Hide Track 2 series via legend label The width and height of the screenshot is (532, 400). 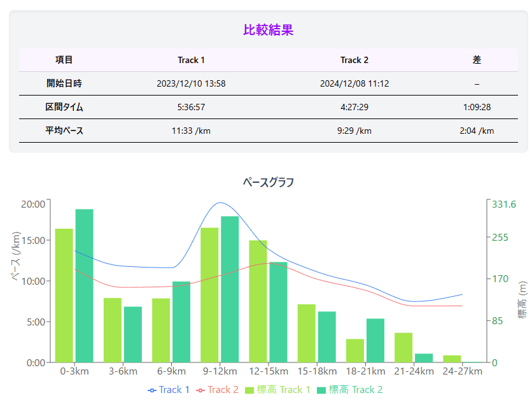(223, 390)
